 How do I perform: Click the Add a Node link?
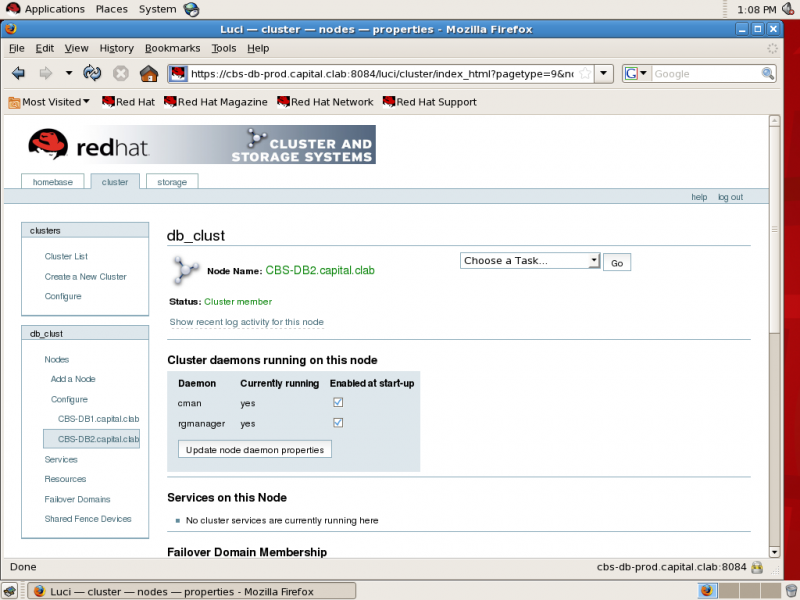click(73, 379)
